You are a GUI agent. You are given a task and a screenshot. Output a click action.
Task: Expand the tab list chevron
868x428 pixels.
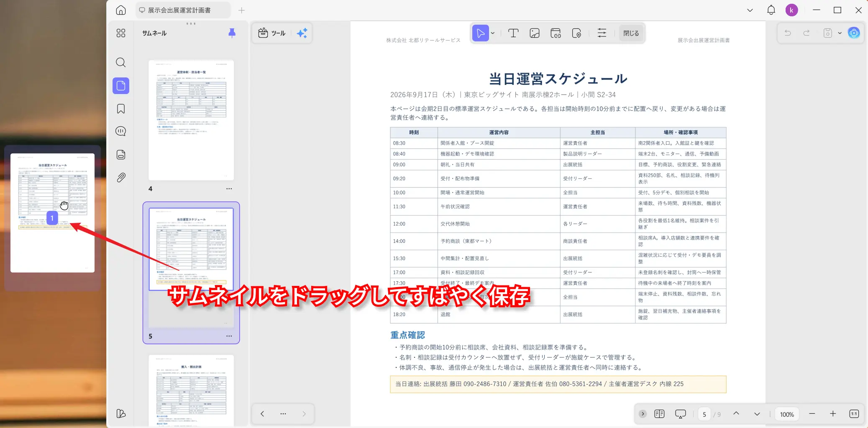[x=750, y=10]
